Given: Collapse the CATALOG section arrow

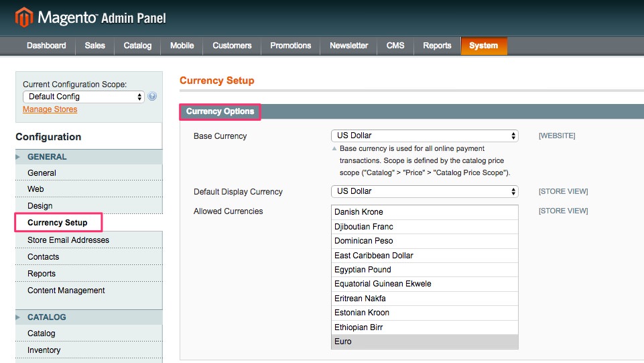Looking at the screenshot, I should 17,317.
